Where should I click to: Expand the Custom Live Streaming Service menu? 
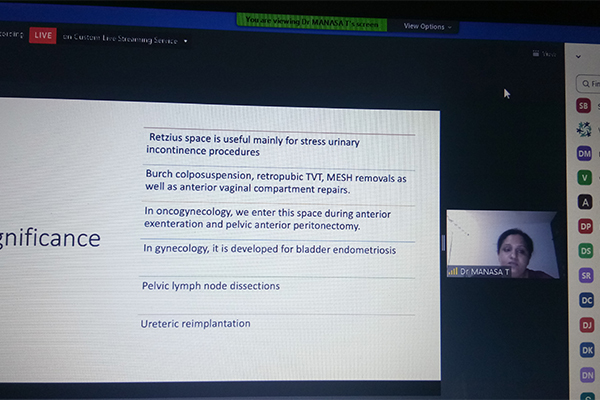point(185,40)
